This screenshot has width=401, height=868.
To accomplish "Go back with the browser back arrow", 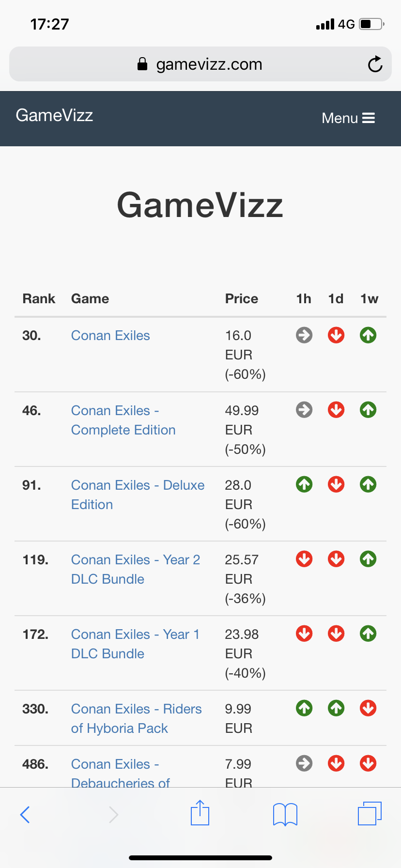I will tap(25, 814).
